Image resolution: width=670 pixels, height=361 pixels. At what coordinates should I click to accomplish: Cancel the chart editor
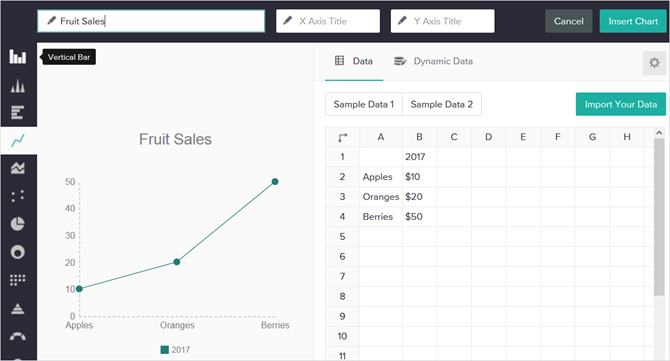point(569,21)
